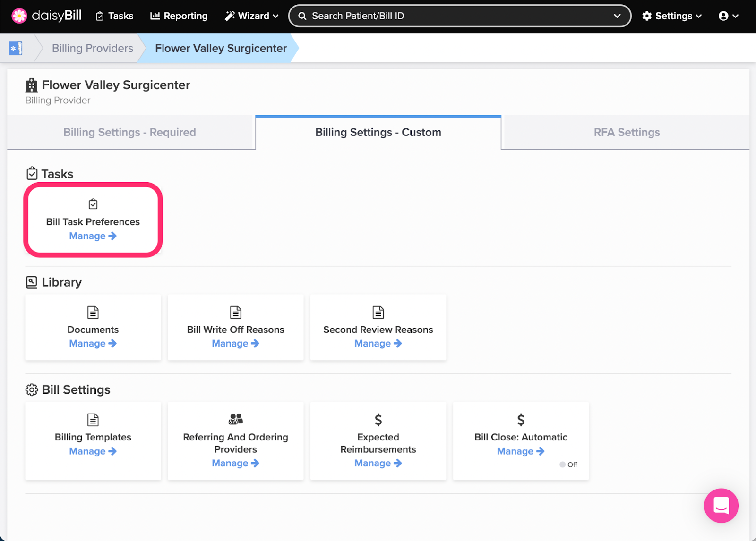Switch to Billing Settings - Required tab

[x=129, y=132]
